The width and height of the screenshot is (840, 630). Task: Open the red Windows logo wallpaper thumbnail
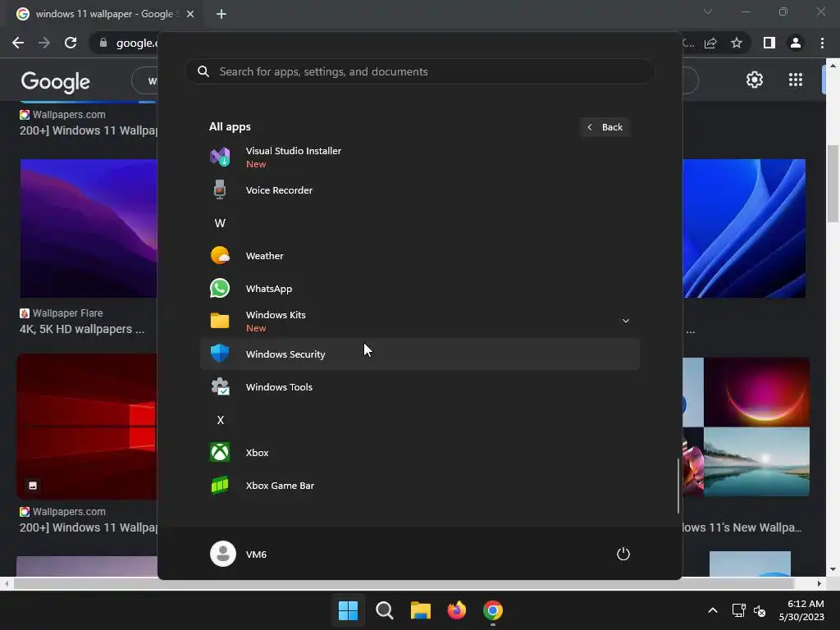click(87, 427)
